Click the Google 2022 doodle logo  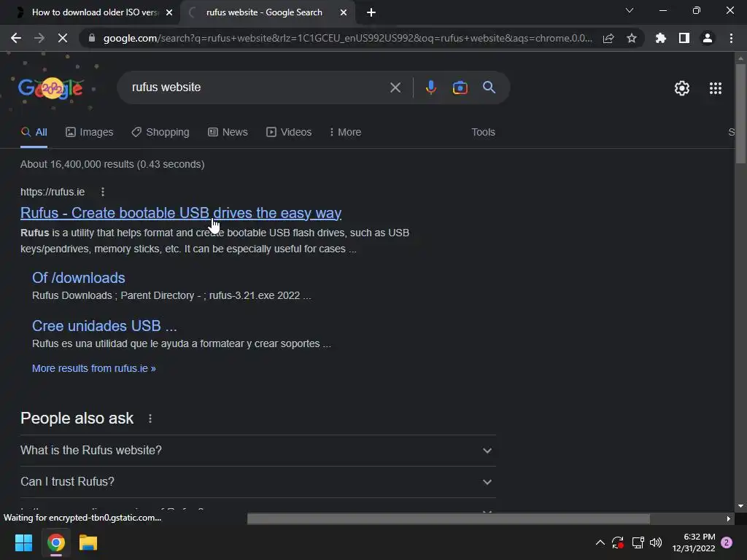point(51,88)
